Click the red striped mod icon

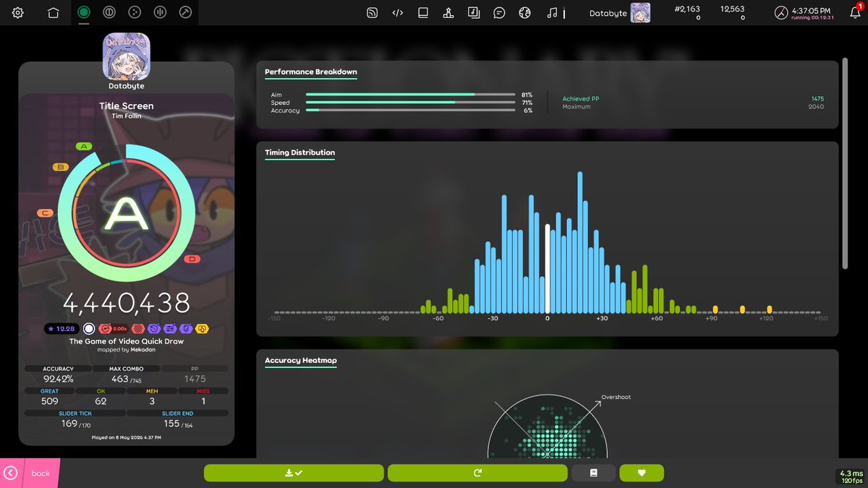(x=139, y=329)
